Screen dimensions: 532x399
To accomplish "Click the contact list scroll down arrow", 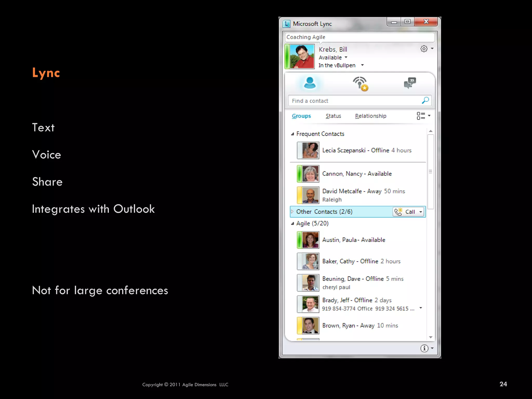I will (x=431, y=337).
